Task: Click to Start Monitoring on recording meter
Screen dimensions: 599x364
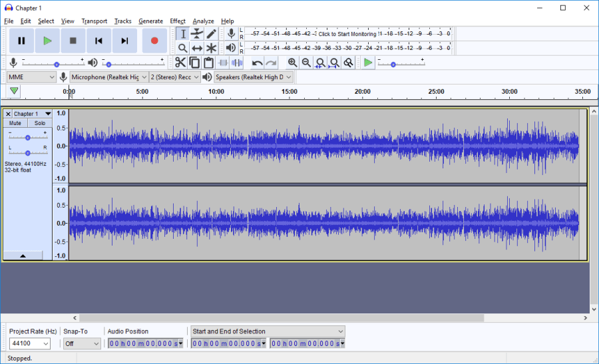Action: pos(347,33)
